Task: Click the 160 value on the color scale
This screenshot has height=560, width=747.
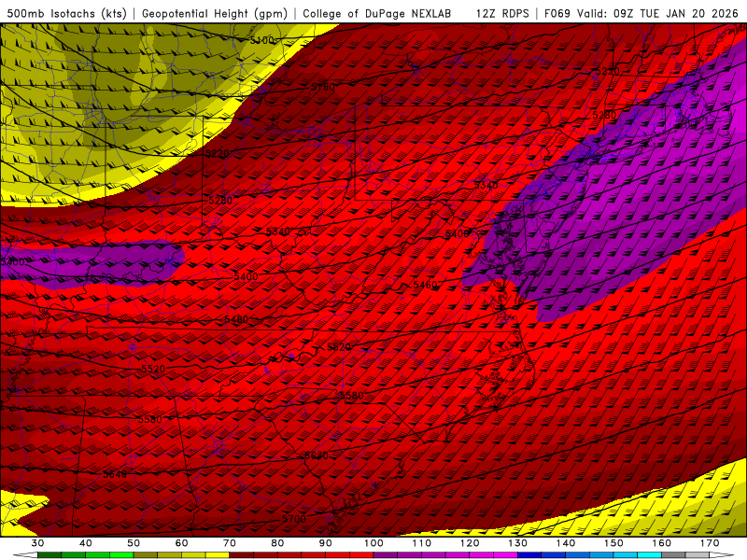Action: pyautogui.click(x=662, y=543)
